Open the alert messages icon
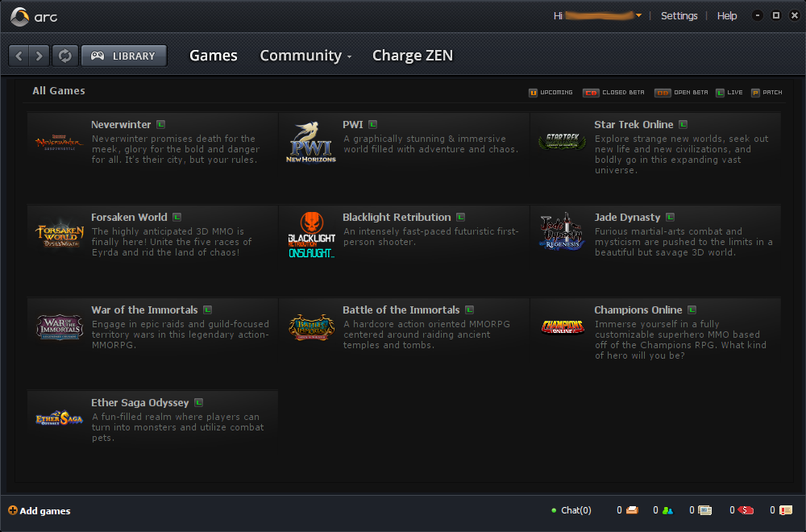Viewport: 806px width, 532px height. [786, 510]
